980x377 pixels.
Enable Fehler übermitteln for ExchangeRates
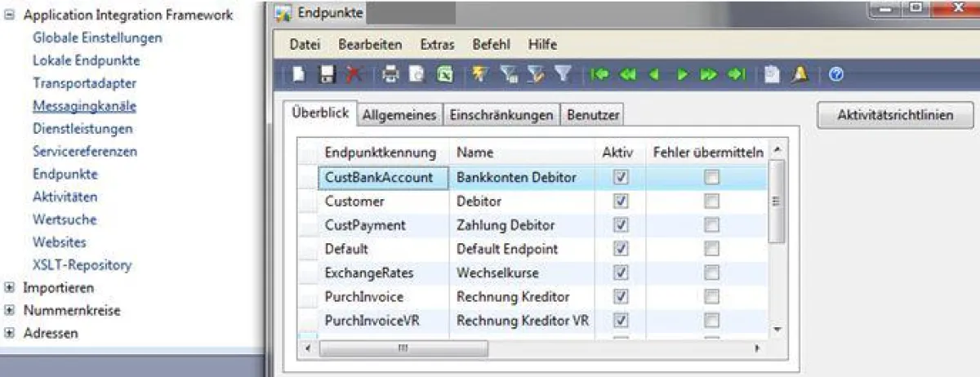pos(713,273)
